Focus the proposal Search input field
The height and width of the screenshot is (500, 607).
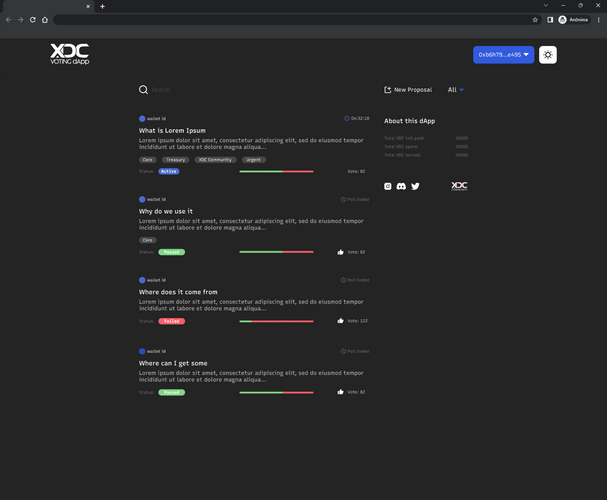coord(200,90)
